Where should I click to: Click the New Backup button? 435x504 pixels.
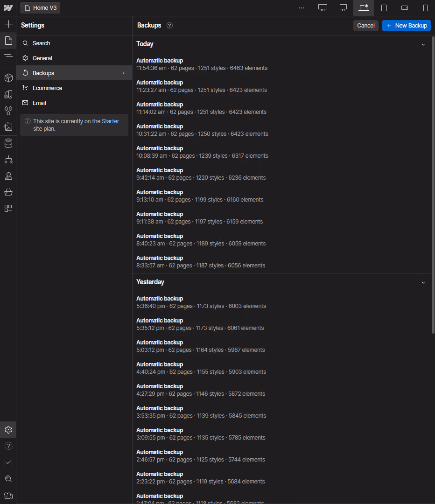click(x=407, y=25)
